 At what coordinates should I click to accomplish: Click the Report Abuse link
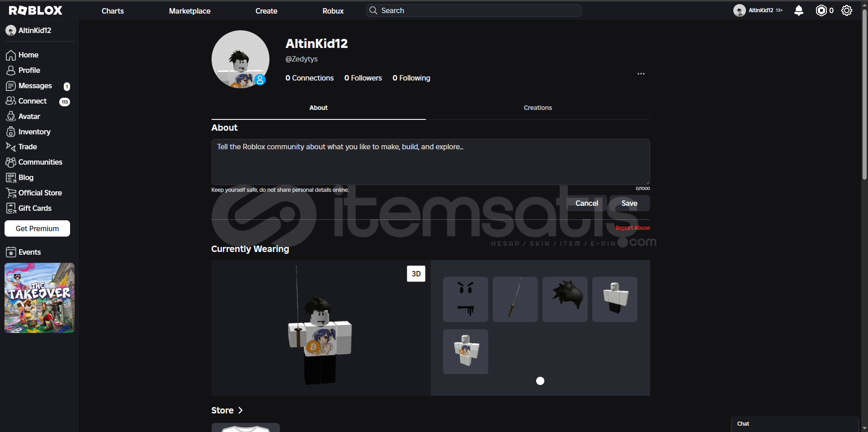pos(633,228)
